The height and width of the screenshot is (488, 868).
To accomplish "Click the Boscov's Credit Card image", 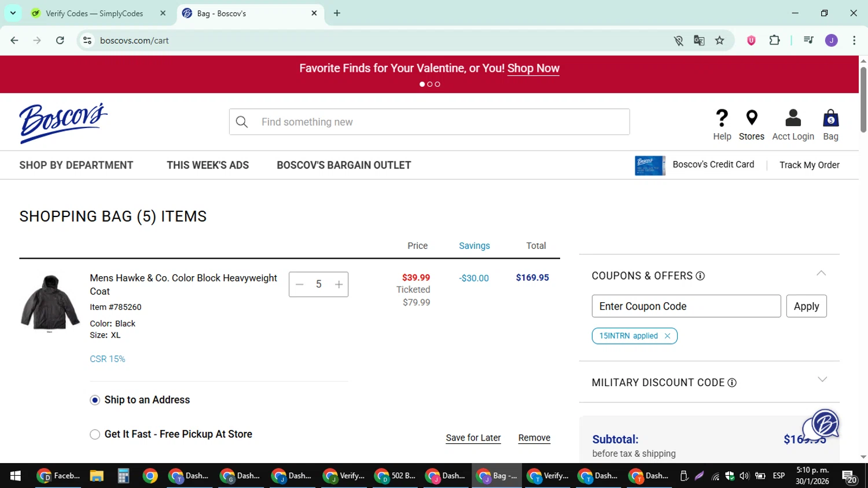I will pyautogui.click(x=650, y=166).
